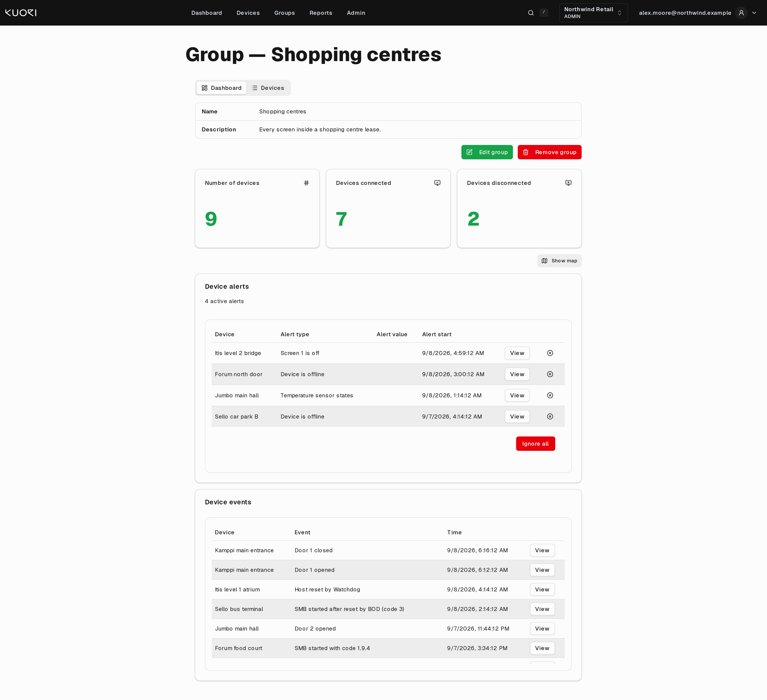View the Itis level 2 bridge alert
Image resolution: width=767 pixels, height=700 pixels.
click(x=517, y=353)
